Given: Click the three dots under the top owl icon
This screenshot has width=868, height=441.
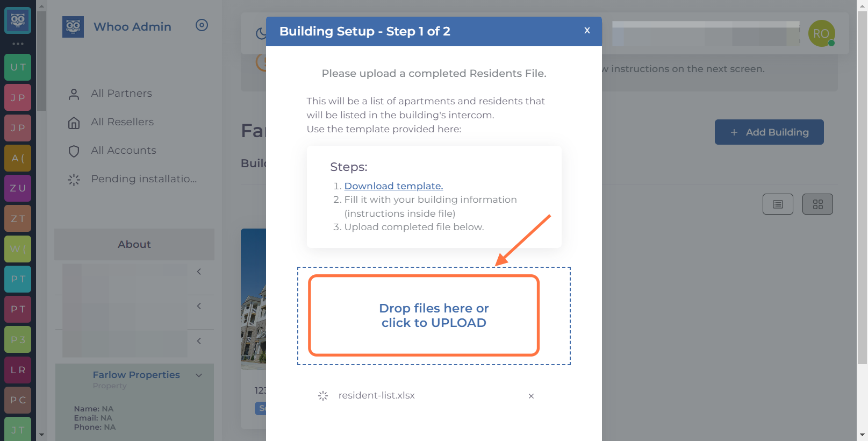Looking at the screenshot, I should click(18, 44).
